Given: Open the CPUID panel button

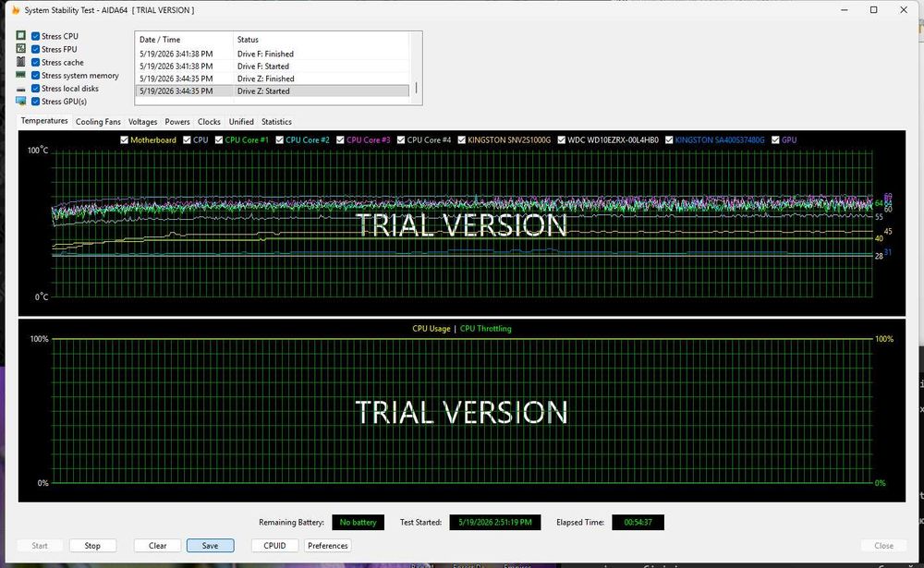Looking at the screenshot, I should (x=274, y=546).
